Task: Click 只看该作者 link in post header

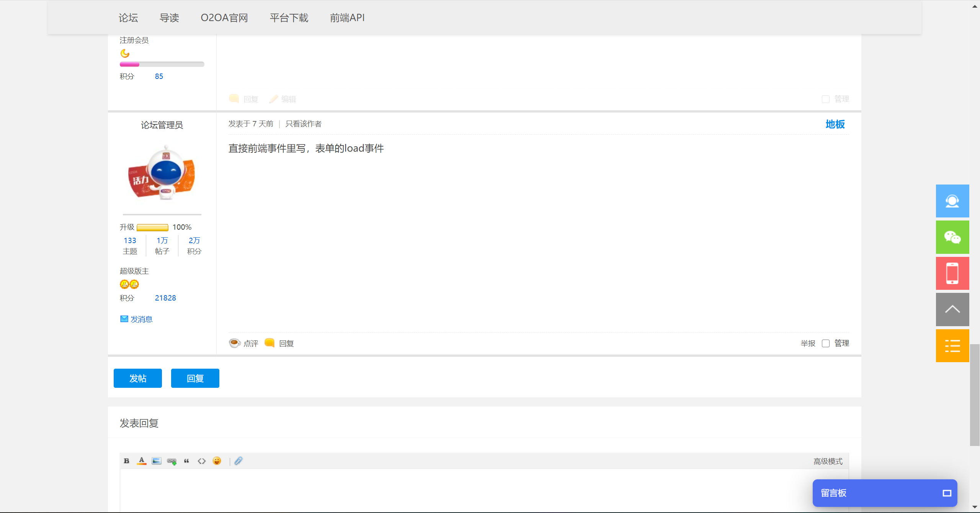Action: [303, 124]
